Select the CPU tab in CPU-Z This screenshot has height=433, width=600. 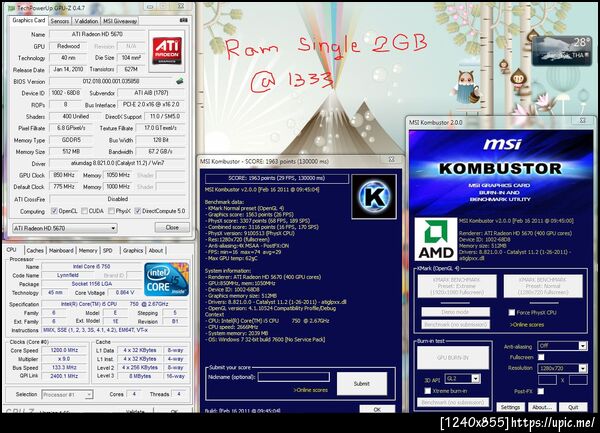[x=11, y=250]
